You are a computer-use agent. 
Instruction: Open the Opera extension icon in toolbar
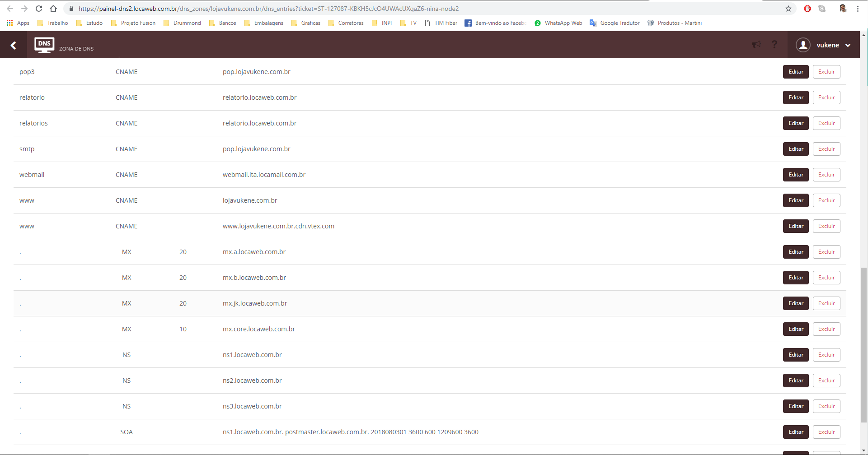tap(807, 9)
